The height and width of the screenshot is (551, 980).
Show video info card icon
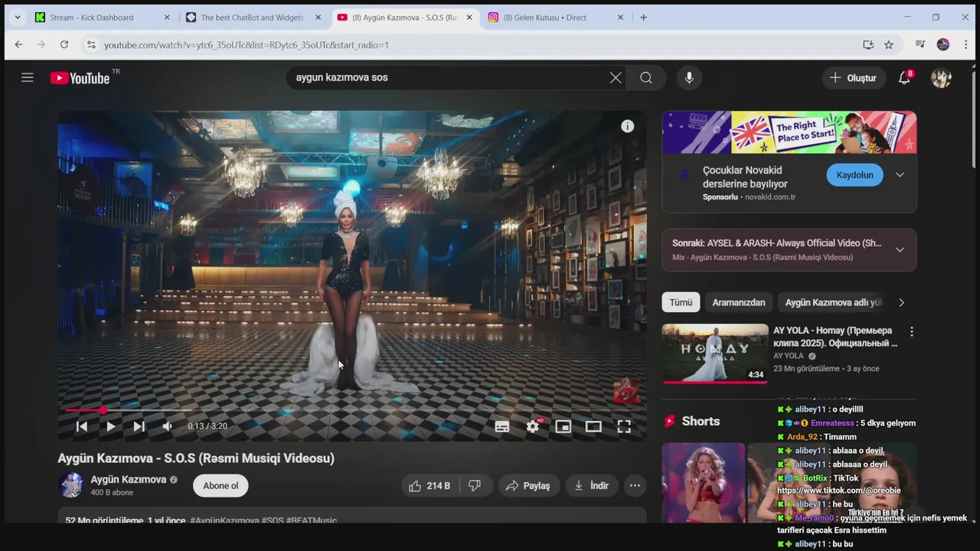[x=627, y=126]
